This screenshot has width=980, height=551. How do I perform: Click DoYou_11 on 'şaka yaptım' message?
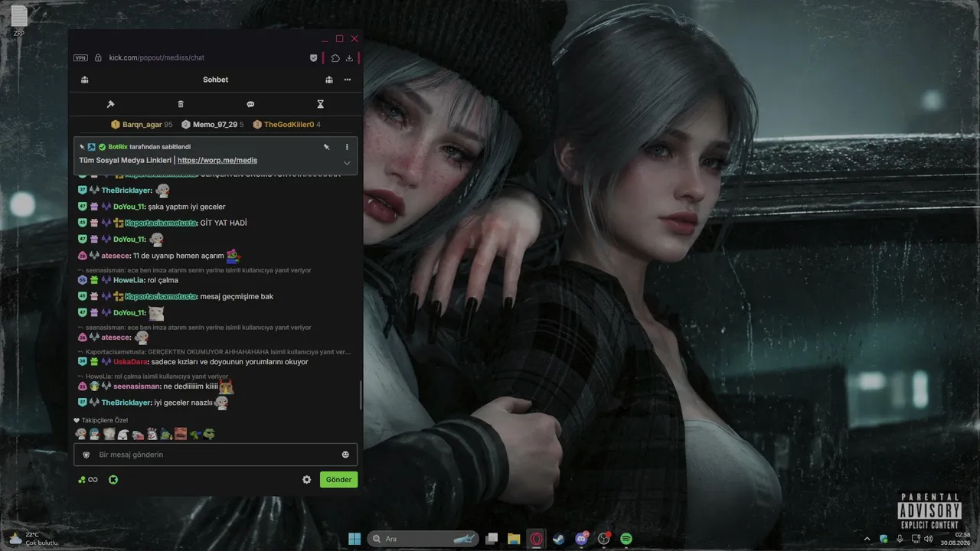click(x=129, y=207)
